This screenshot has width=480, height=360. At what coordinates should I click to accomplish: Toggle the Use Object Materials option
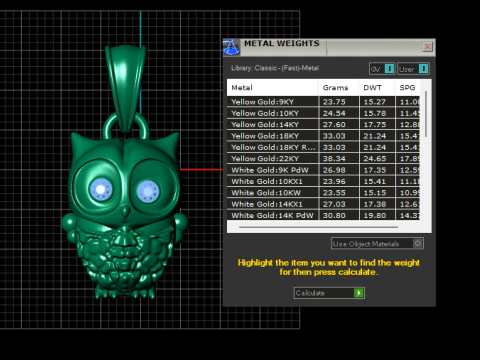pos(377,244)
